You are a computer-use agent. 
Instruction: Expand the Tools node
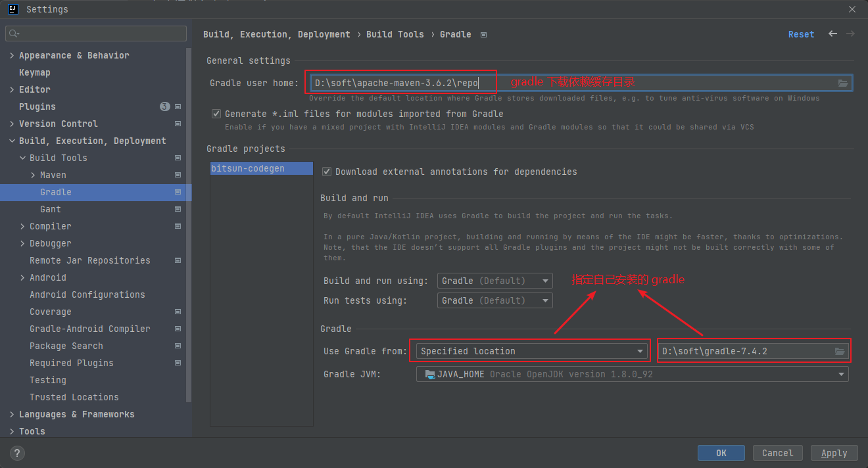tap(12, 431)
